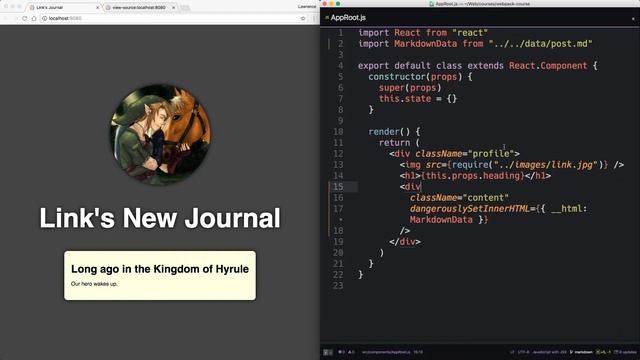The image size is (640, 360).
Task: Close the Link's Journal browser tab
Action: (97, 7)
